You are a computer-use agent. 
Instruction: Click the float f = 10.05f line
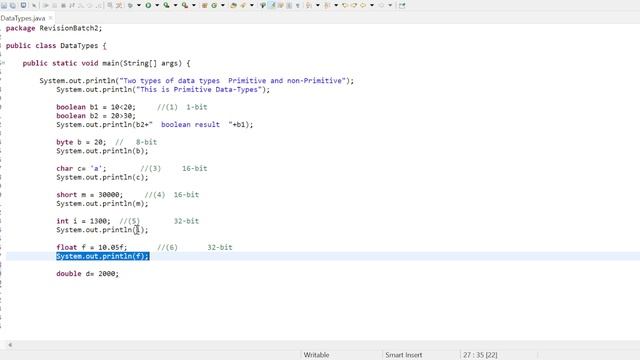click(x=92, y=247)
